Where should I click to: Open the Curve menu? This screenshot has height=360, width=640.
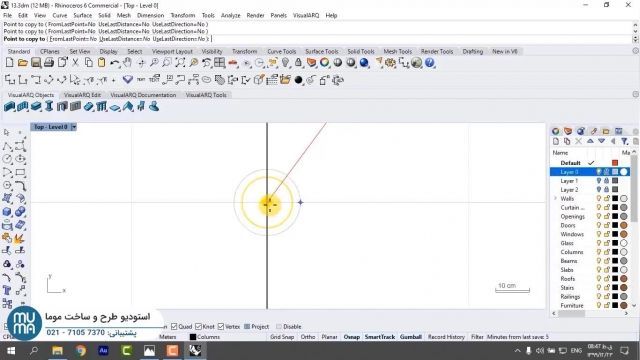coord(60,16)
